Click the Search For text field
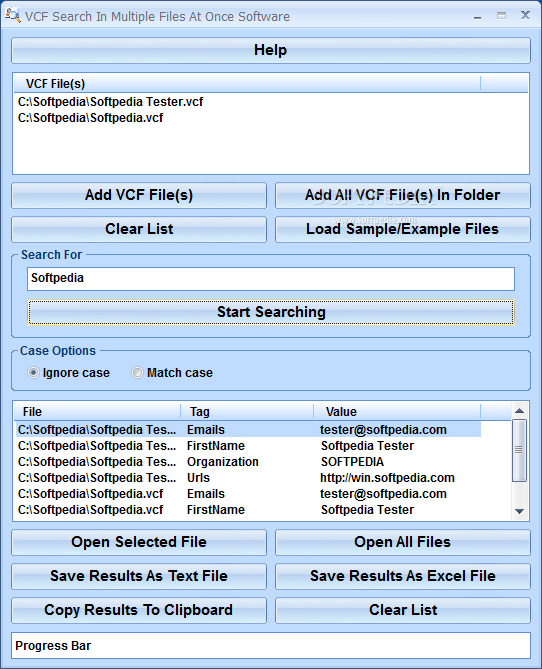The image size is (542, 669). coord(271,279)
